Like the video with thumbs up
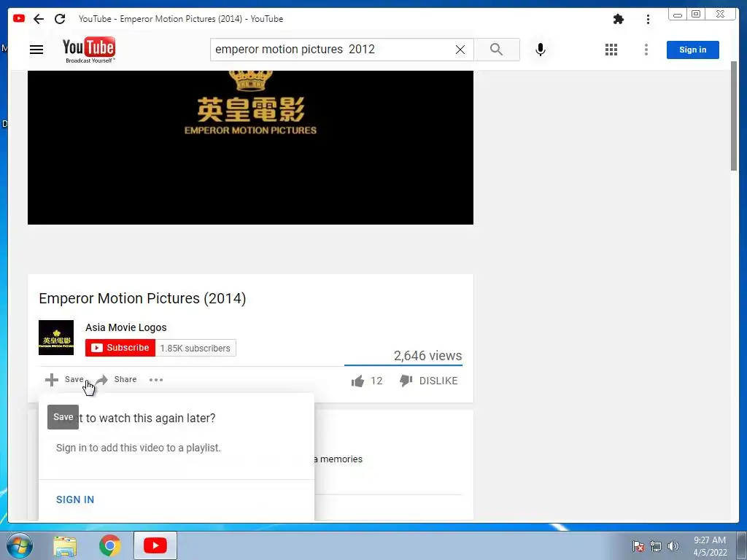Image resolution: width=747 pixels, height=560 pixels. 357,381
